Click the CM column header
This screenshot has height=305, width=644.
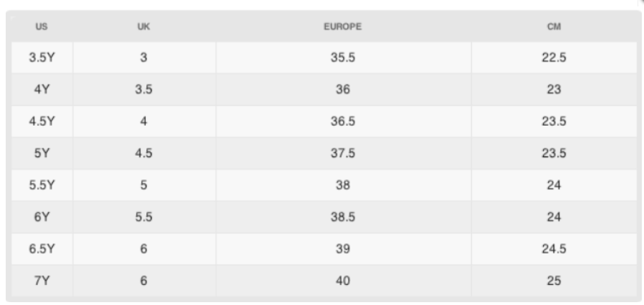point(554,26)
